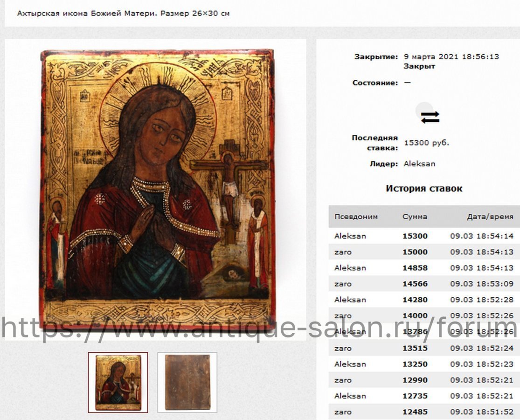The width and height of the screenshot is (520, 420).
Task: Select the bid amount 14566
Action: click(x=415, y=284)
